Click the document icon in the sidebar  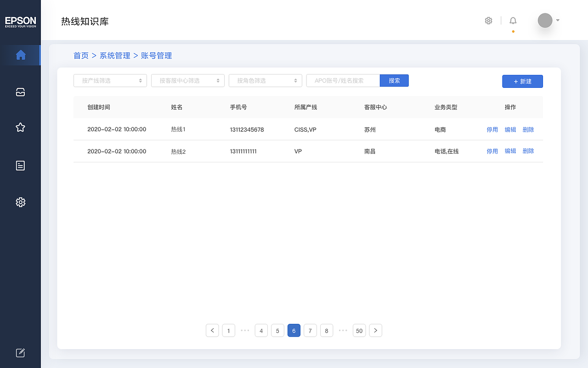tap(20, 166)
